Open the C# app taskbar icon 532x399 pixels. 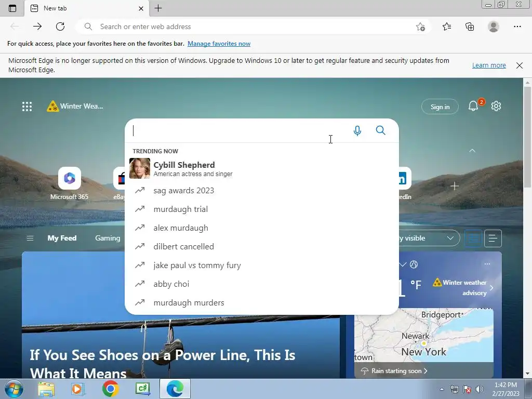[142, 389]
